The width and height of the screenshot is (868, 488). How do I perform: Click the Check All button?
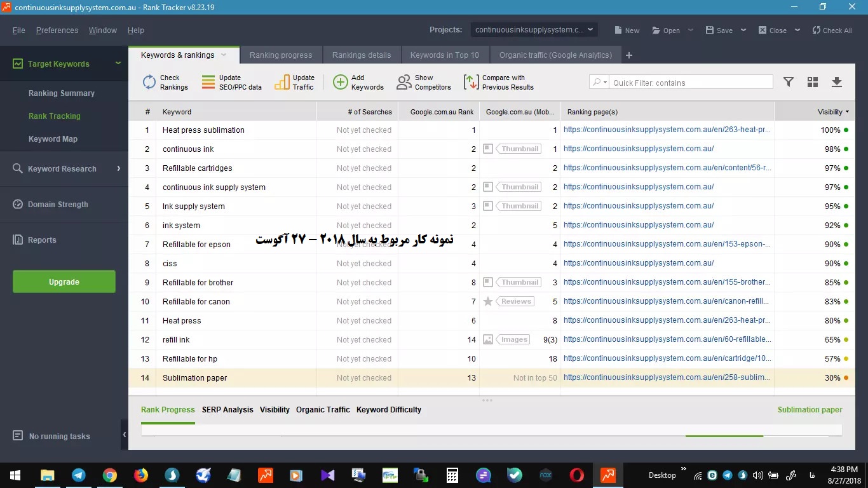[x=832, y=30]
